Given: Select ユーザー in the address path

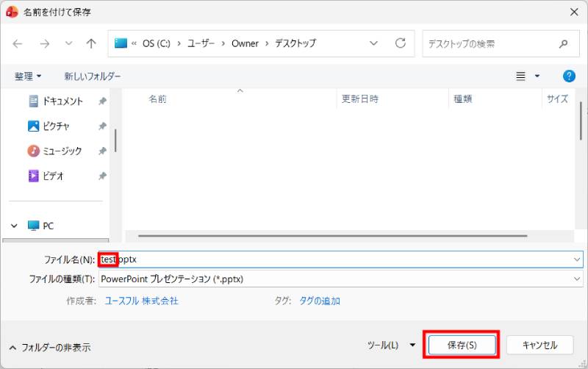Looking at the screenshot, I should pyautogui.click(x=201, y=43).
